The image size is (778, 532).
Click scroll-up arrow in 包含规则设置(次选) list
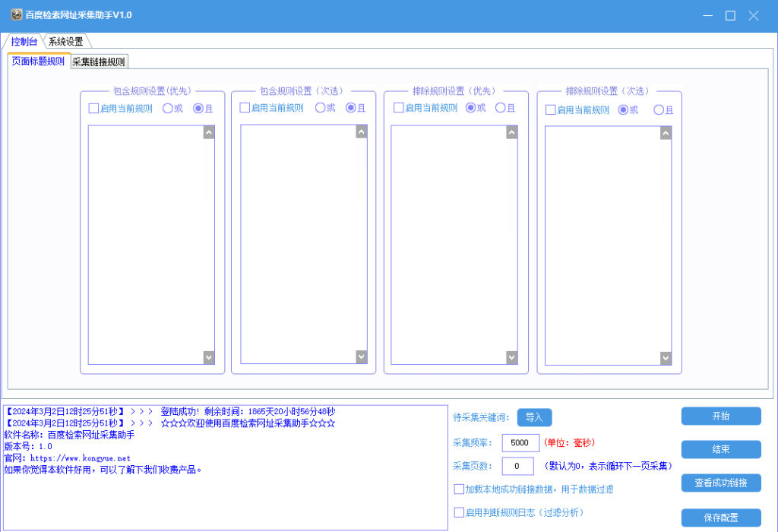(362, 132)
